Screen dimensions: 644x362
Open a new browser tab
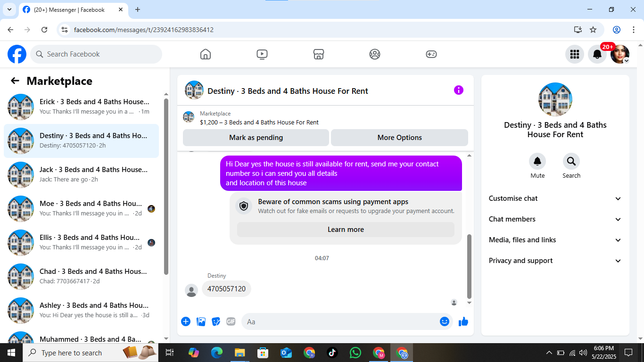click(138, 9)
